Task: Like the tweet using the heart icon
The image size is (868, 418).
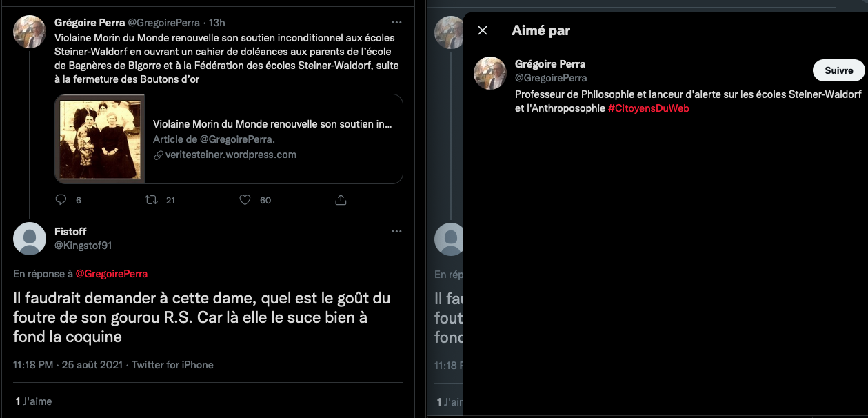Action: coord(244,200)
